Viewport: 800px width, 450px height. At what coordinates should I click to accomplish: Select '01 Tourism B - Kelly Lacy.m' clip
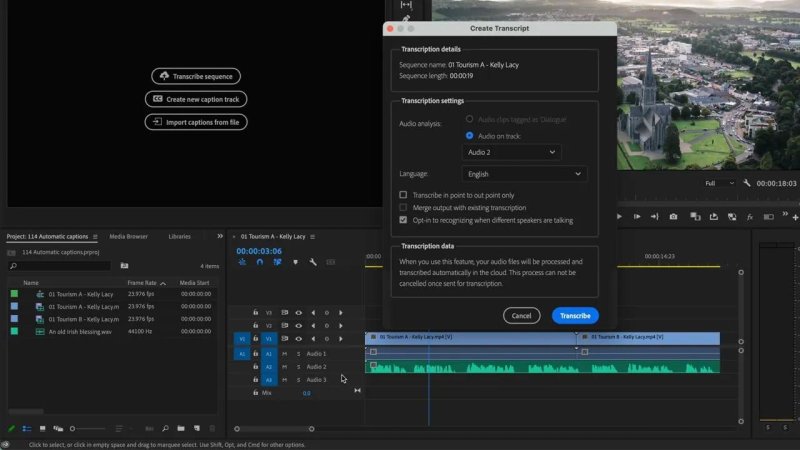84,319
